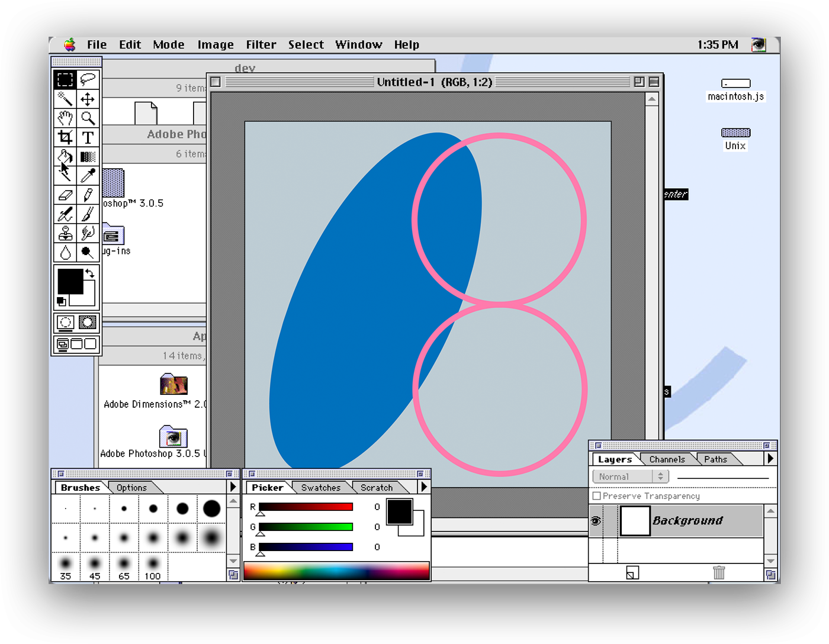The image size is (829, 644).
Task: Select the Type tool
Action: [88, 137]
